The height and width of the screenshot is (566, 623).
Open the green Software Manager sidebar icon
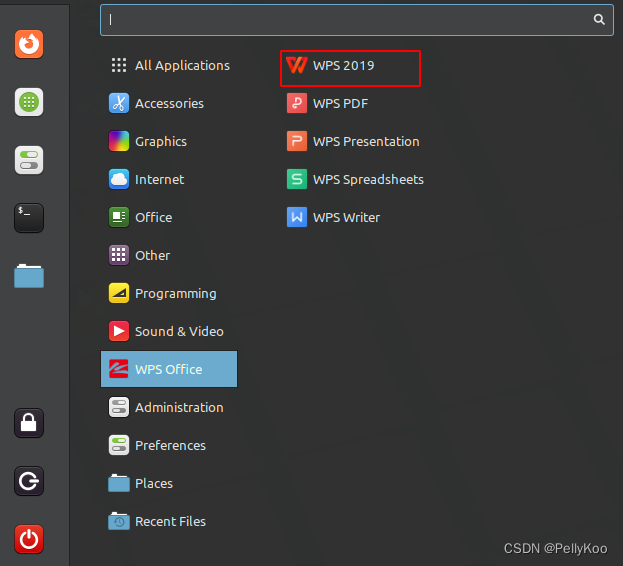[29, 102]
